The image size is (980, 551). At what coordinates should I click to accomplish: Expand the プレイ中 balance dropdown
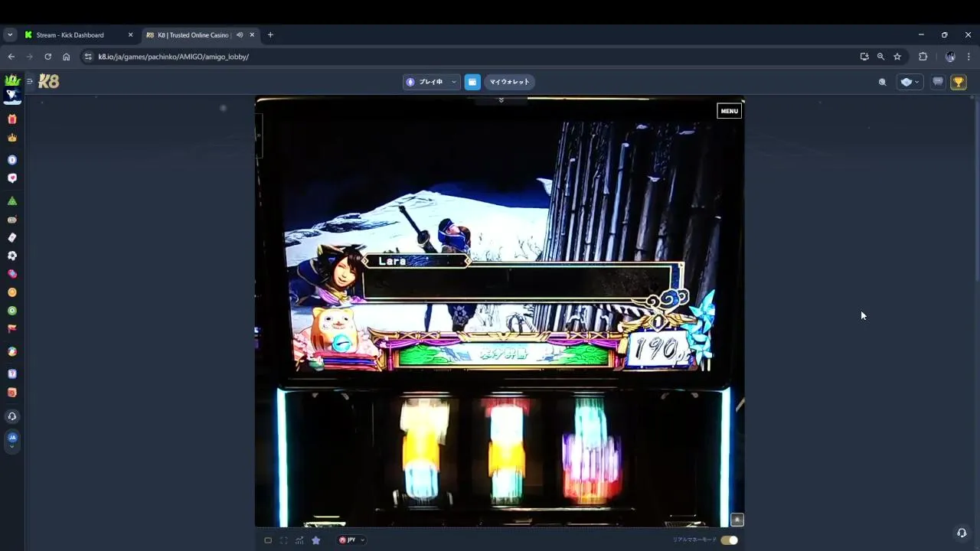click(431, 82)
